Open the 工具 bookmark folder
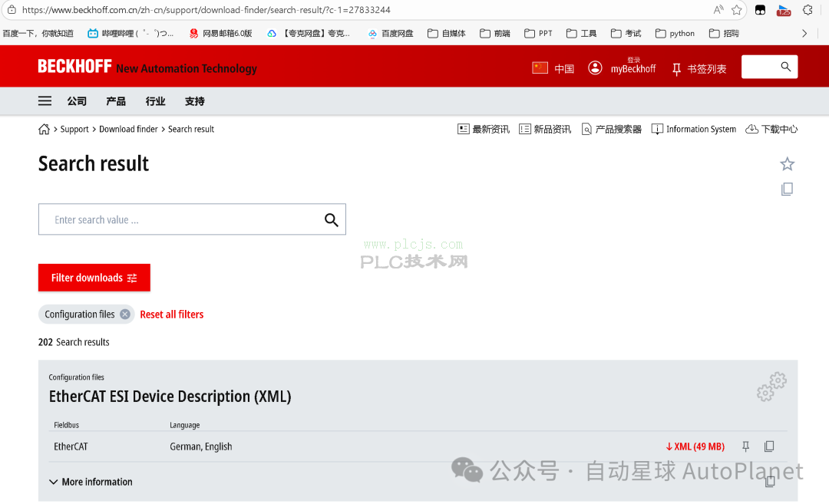Viewport: 829px width, 504px height. [582, 33]
